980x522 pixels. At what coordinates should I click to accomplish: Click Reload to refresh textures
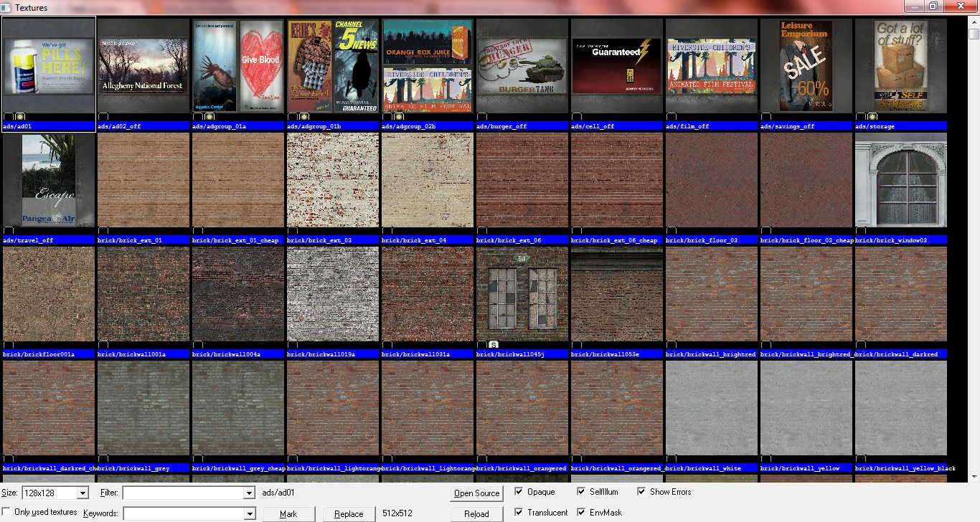(476, 513)
